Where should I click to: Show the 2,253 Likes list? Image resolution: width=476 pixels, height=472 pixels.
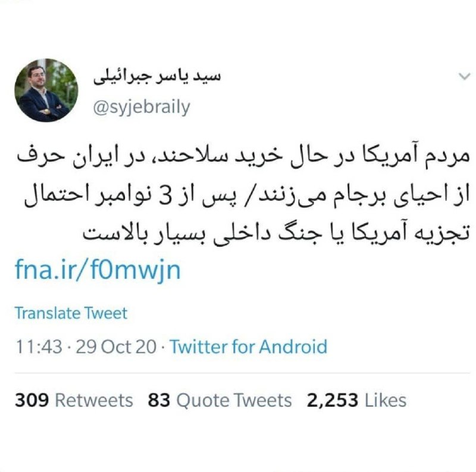tap(356, 400)
